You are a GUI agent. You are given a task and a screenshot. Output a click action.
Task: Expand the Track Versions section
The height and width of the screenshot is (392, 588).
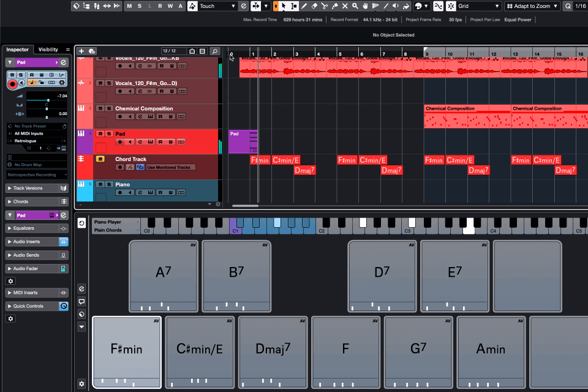click(x=32, y=188)
